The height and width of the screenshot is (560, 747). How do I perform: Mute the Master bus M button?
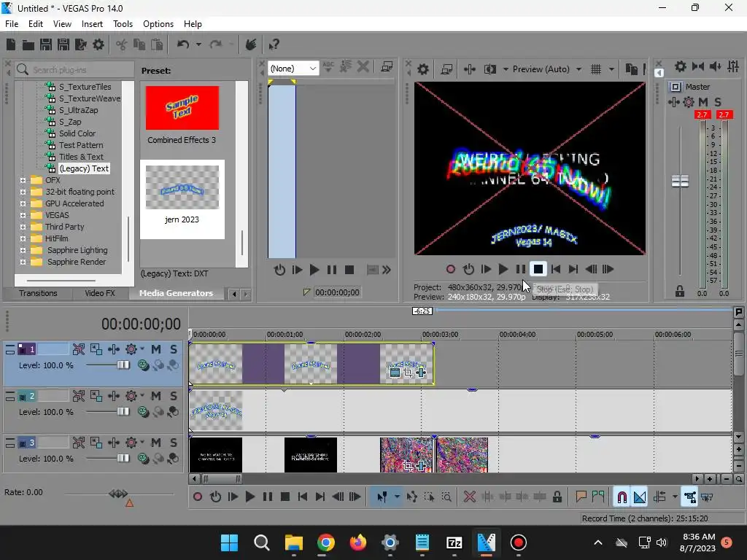[703, 102]
